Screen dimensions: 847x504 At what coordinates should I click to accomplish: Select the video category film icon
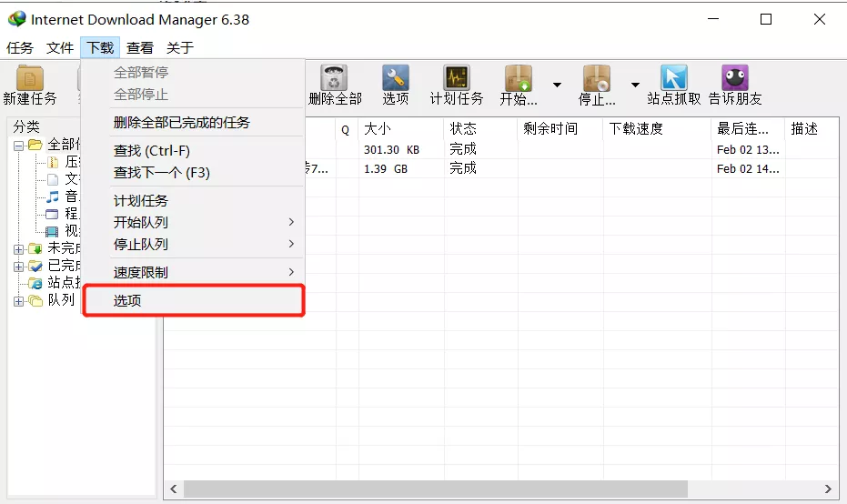click(52, 231)
